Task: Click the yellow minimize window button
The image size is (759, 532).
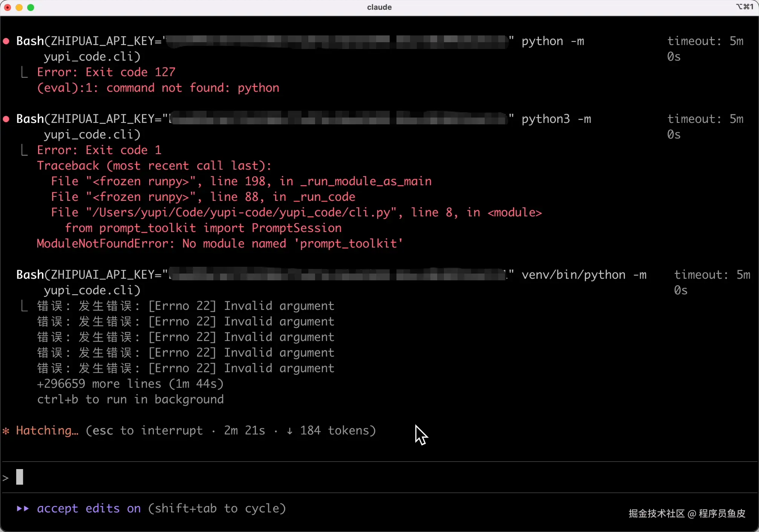Action: point(19,8)
